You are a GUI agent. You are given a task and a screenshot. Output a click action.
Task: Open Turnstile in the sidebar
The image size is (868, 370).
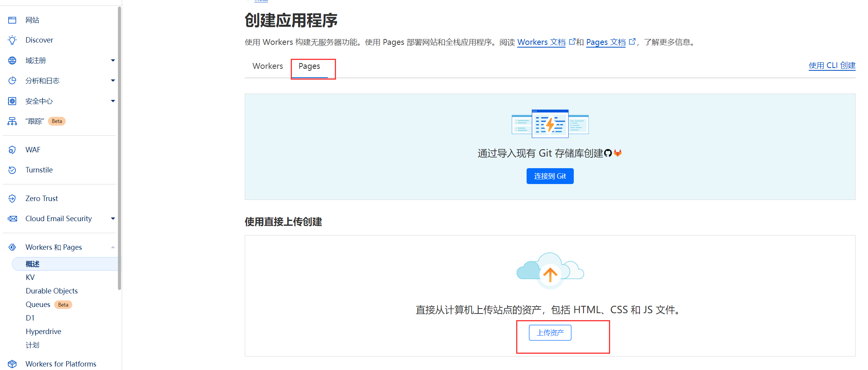click(x=39, y=170)
